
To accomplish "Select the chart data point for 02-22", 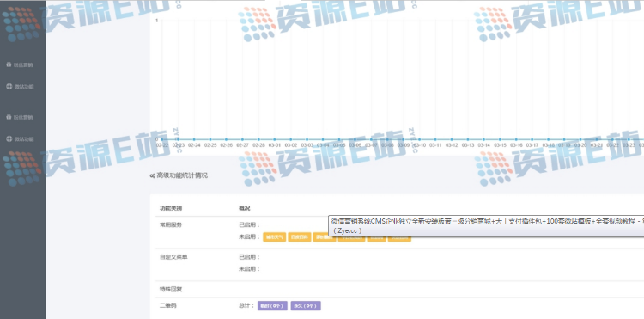I will click(161, 139).
